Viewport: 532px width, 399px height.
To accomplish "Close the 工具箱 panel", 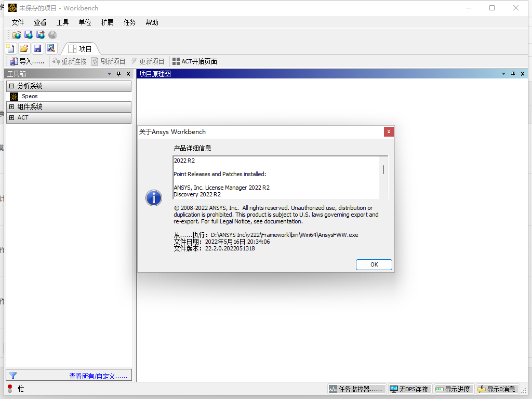I will (128, 74).
